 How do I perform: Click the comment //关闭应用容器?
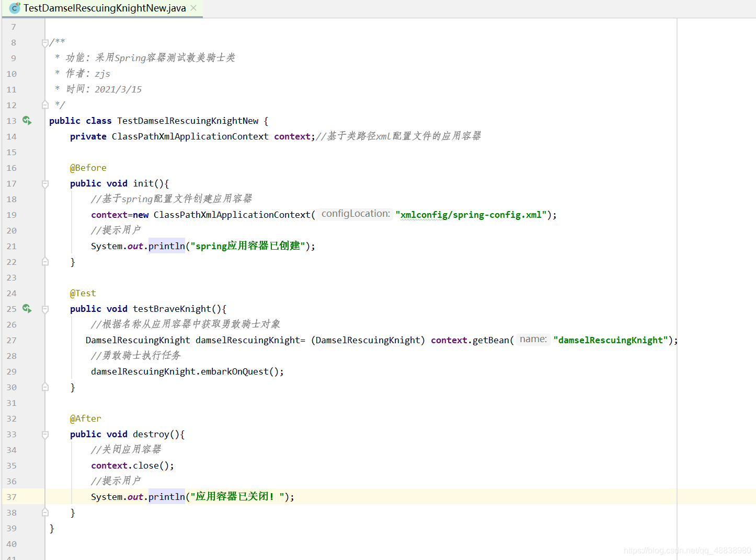126,449
